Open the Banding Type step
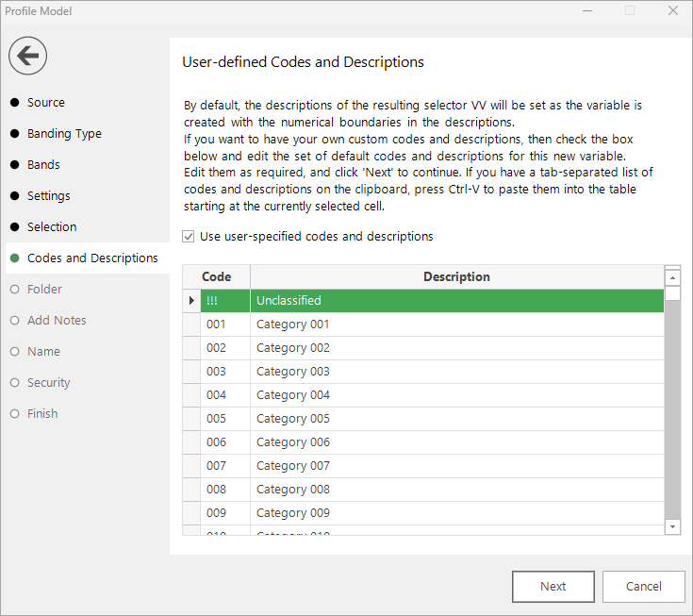 click(64, 134)
